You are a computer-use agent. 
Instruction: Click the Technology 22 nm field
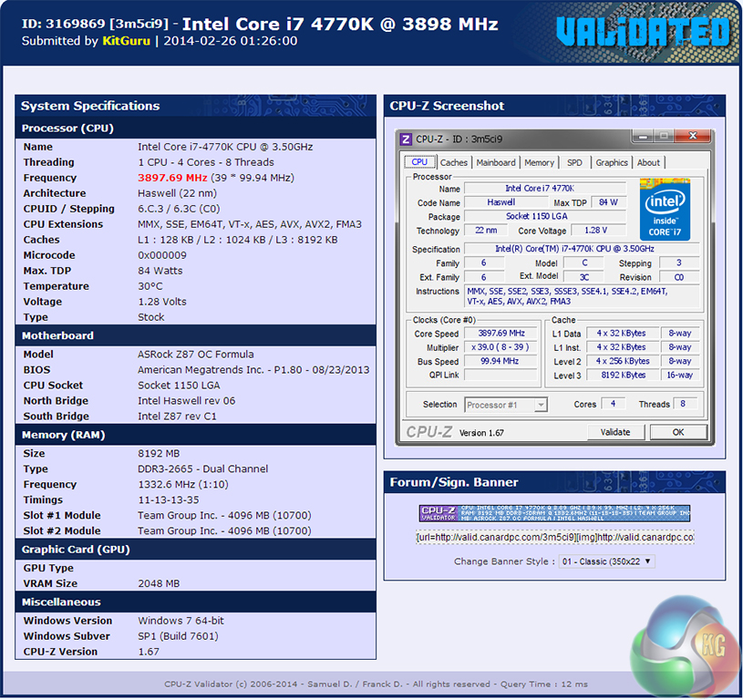click(x=486, y=231)
